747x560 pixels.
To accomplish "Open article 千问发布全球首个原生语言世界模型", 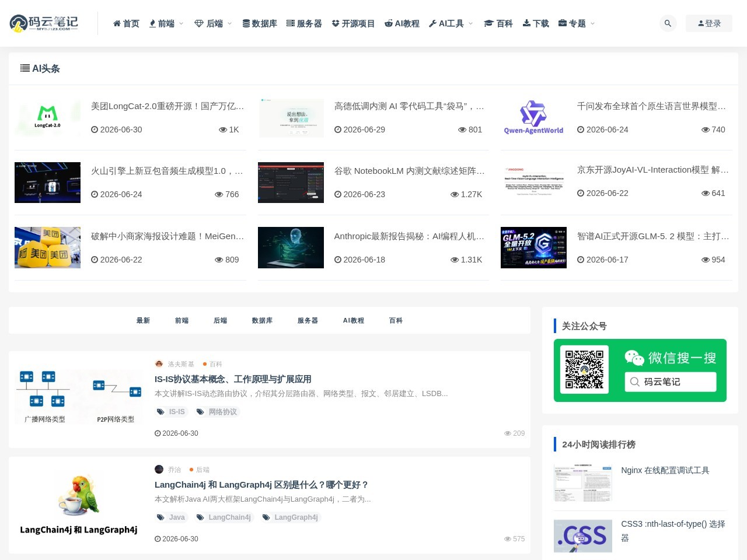I will [x=651, y=106].
